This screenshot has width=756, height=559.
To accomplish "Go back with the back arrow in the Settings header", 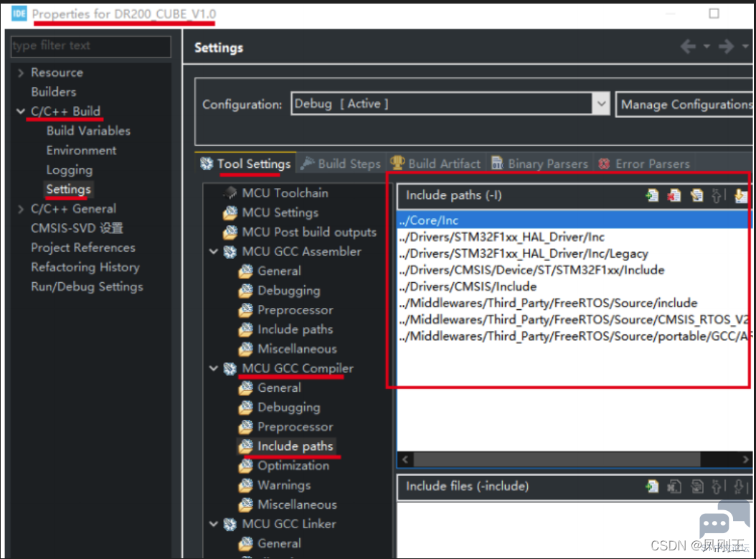I will [688, 47].
